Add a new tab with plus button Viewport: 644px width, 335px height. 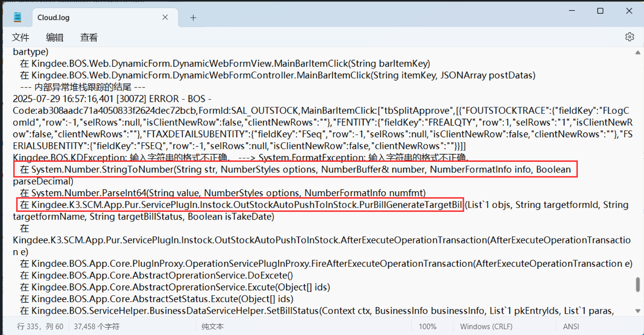click(x=193, y=17)
